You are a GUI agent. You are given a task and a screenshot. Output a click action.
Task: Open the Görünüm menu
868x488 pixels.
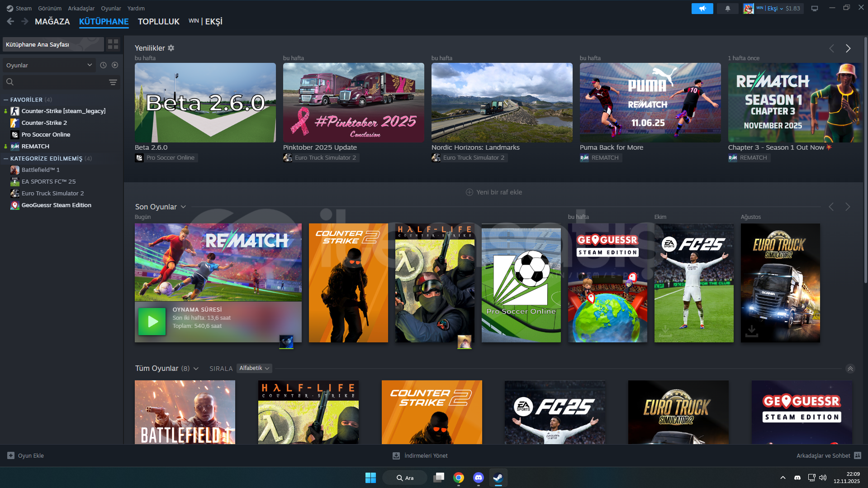click(x=50, y=8)
